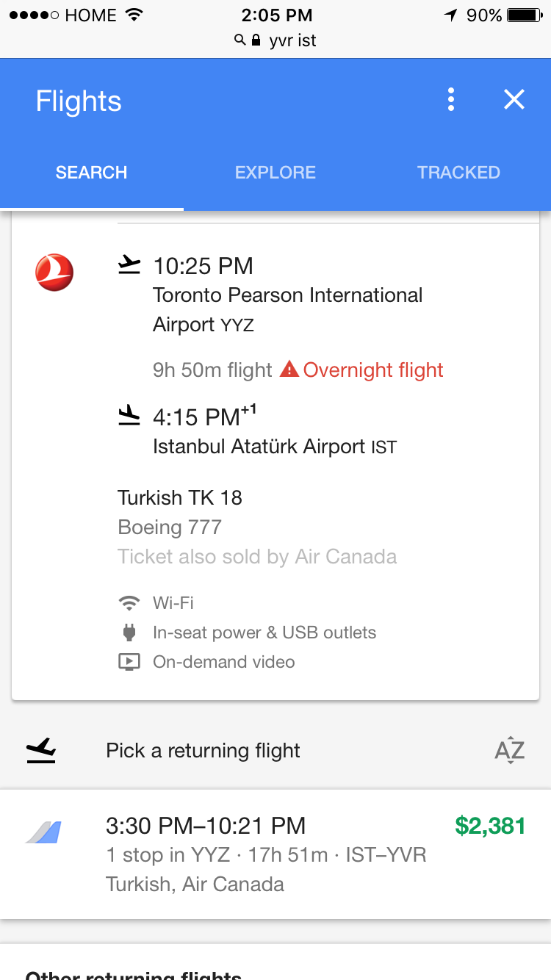Switch to the TRACKED tab

click(458, 173)
